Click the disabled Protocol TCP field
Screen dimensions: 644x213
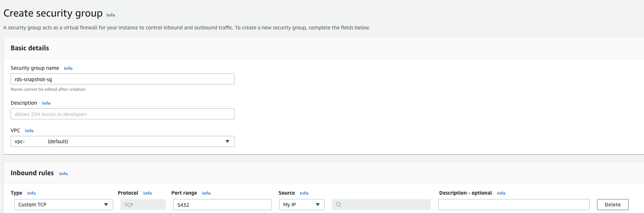[x=143, y=205]
